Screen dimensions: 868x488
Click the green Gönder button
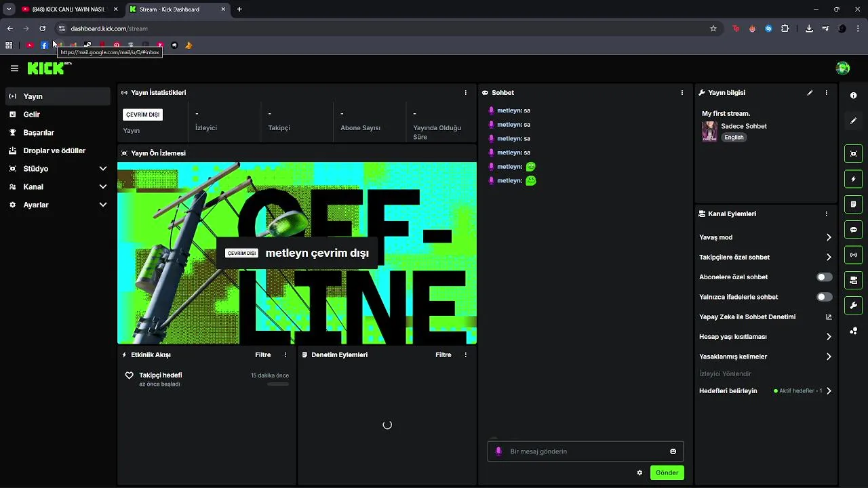(667, 472)
